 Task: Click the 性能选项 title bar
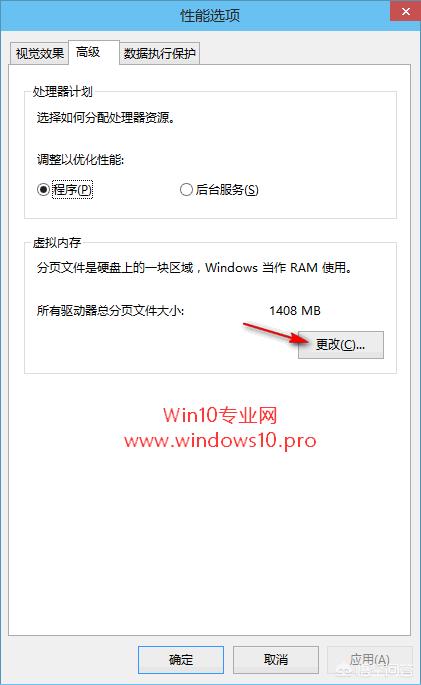coord(210,16)
